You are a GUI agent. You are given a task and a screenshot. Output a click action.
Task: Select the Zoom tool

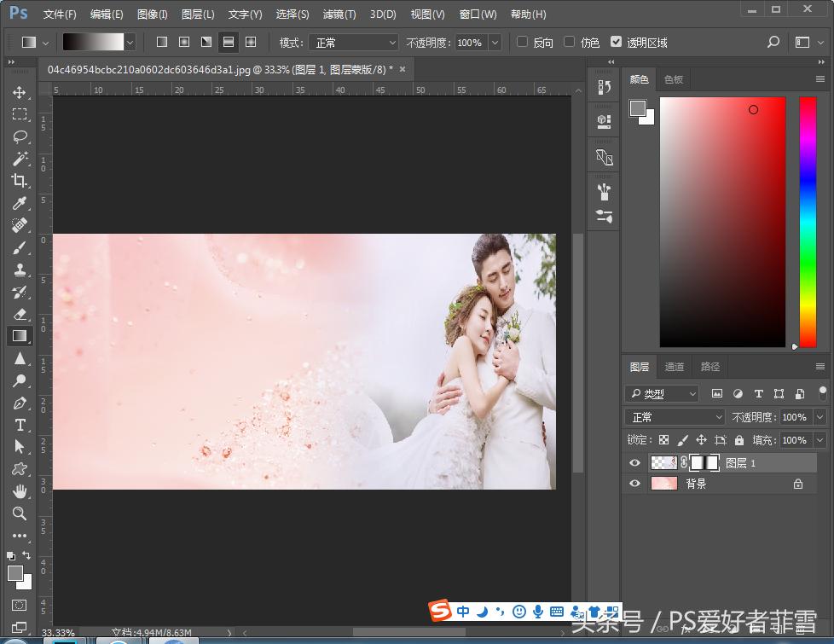coord(19,513)
